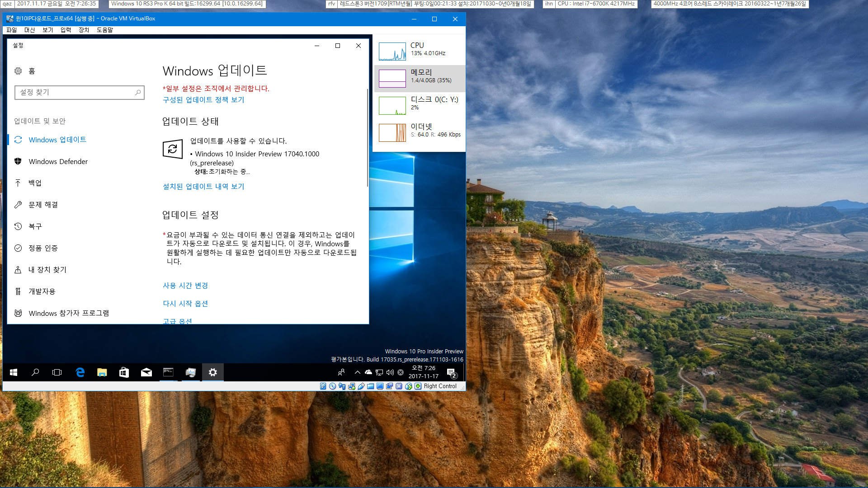
Task: Click VirtualBox network status icon
Action: click(352, 386)
